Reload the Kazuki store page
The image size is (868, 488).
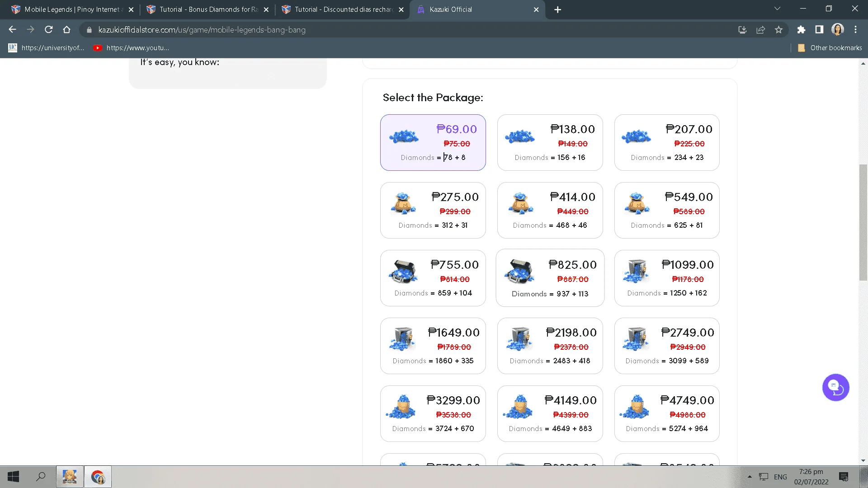(x=49, y=30)
